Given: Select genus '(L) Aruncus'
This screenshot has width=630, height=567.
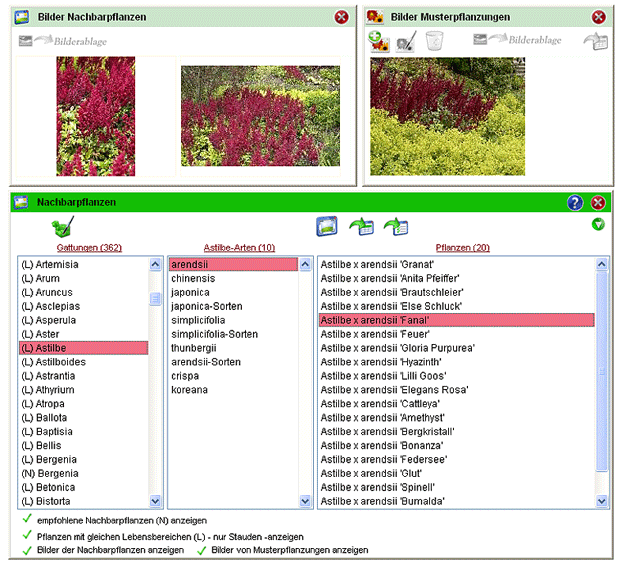Looking at the screenshot, I should pyautogui.click(x=84, y=292).
